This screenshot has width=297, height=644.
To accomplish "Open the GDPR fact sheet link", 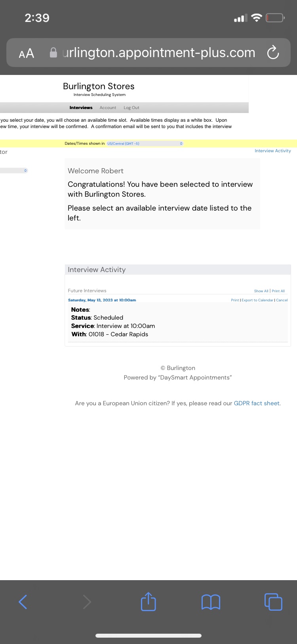I will 257,403.
